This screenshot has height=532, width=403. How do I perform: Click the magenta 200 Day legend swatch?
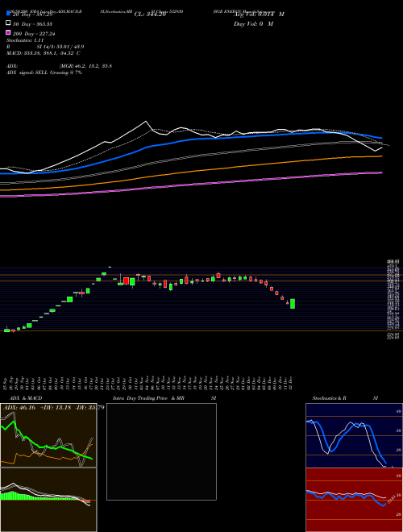8,32
